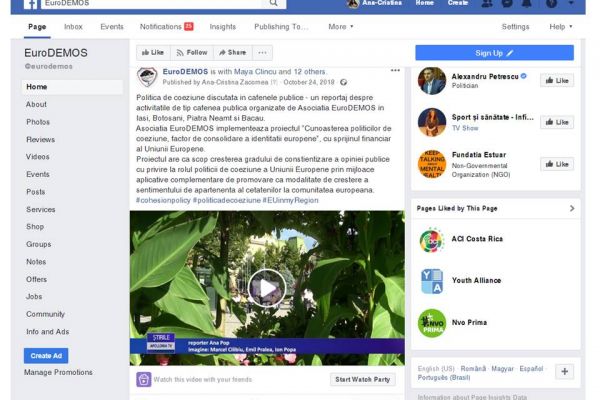Viewport: 600px width, 400px height.
Task: Switch language to Română
Action: coord(473,369)
